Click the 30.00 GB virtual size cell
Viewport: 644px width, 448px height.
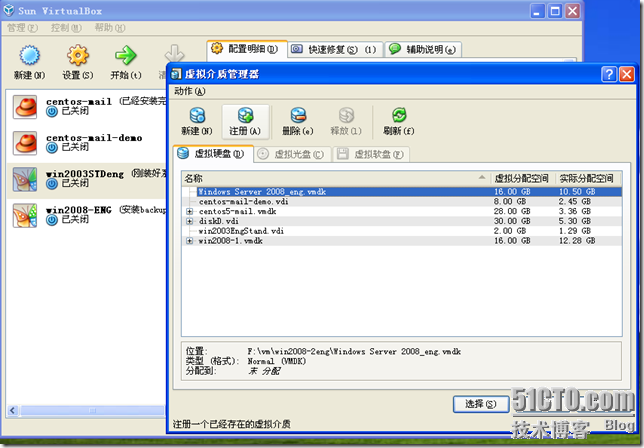(512, 221)
